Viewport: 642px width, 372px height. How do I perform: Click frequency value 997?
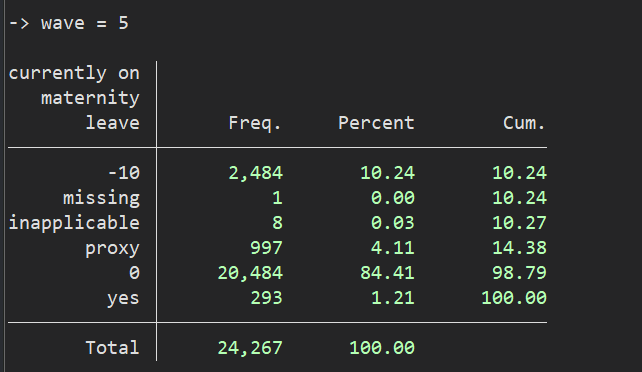coord(266,248)
